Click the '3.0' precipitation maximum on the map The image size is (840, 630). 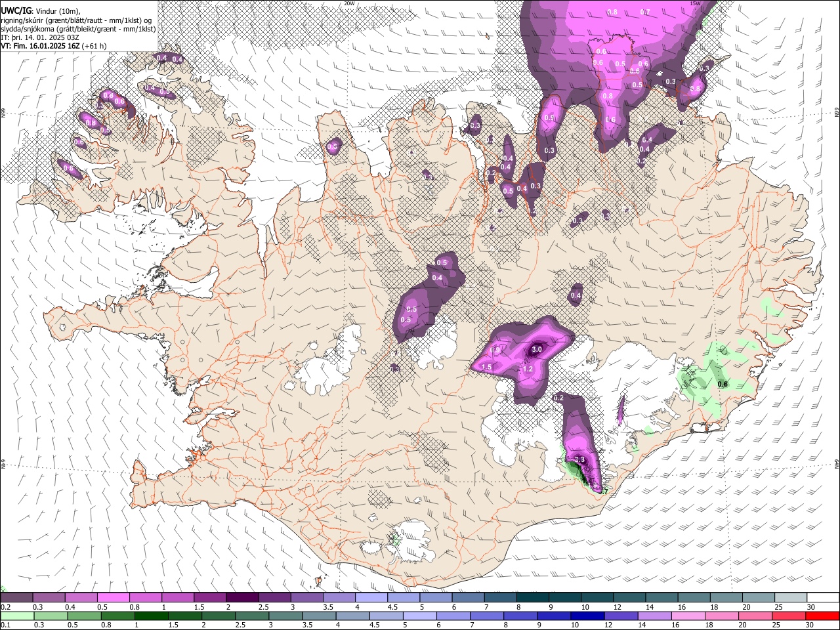[537, 349]
